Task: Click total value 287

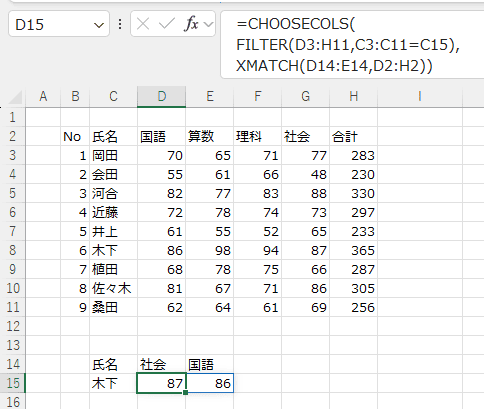Action: 354,269
